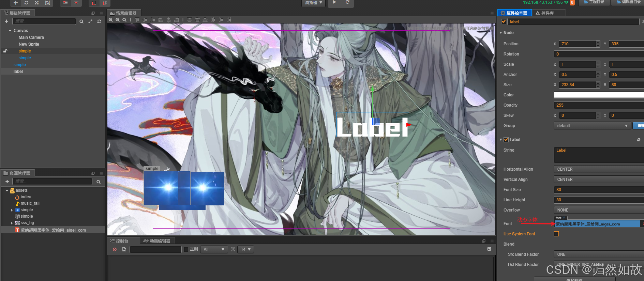Open the Label component help icon
Image resolution: width=644 pixels, height=281 pixels.
639,140
